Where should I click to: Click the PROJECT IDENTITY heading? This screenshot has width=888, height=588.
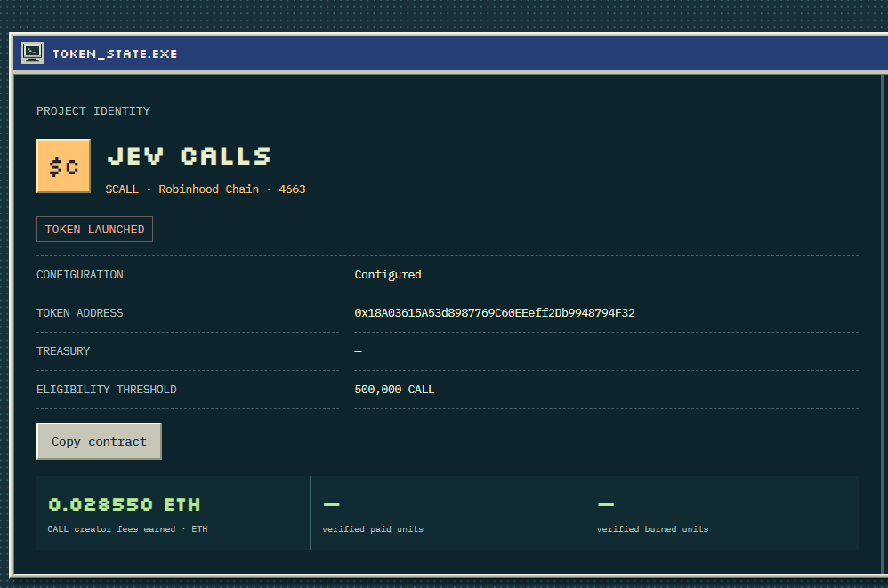pyautogui.click(x=93, y=111)
